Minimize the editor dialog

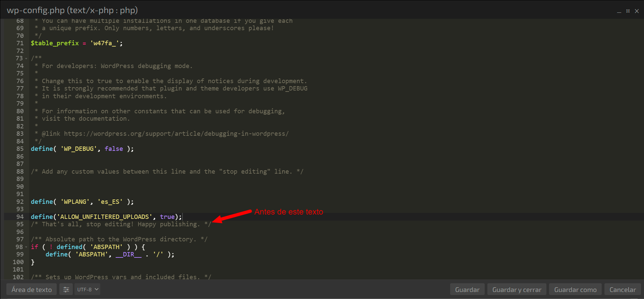[619, 11]
